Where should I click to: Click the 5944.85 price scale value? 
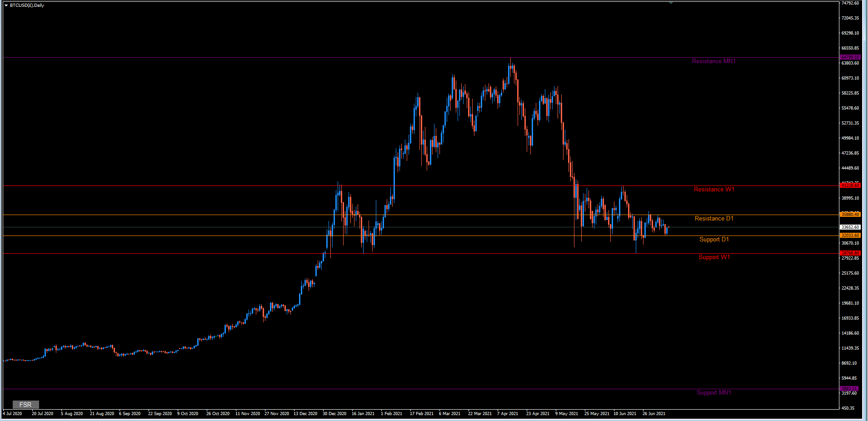[849, 378]
